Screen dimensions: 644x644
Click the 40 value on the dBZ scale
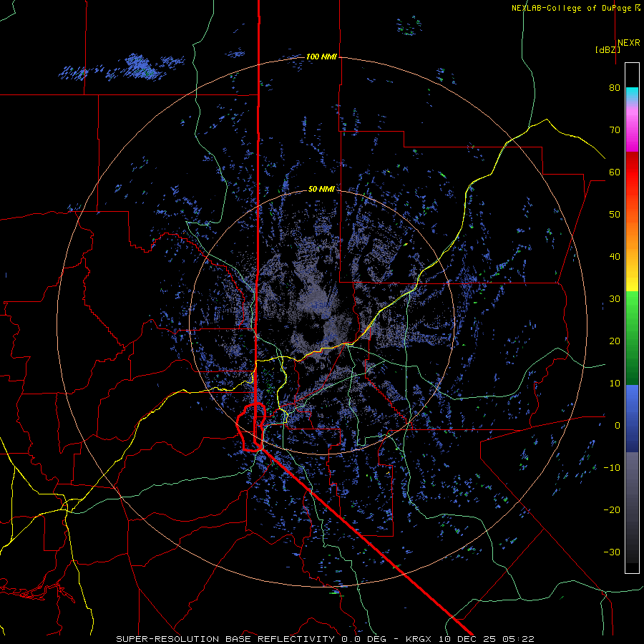615,257
